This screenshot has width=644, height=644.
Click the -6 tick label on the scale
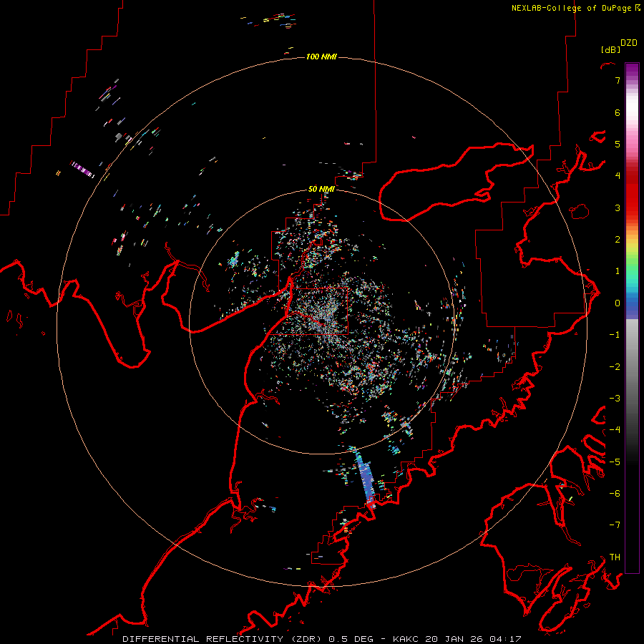tap(615, 494)
